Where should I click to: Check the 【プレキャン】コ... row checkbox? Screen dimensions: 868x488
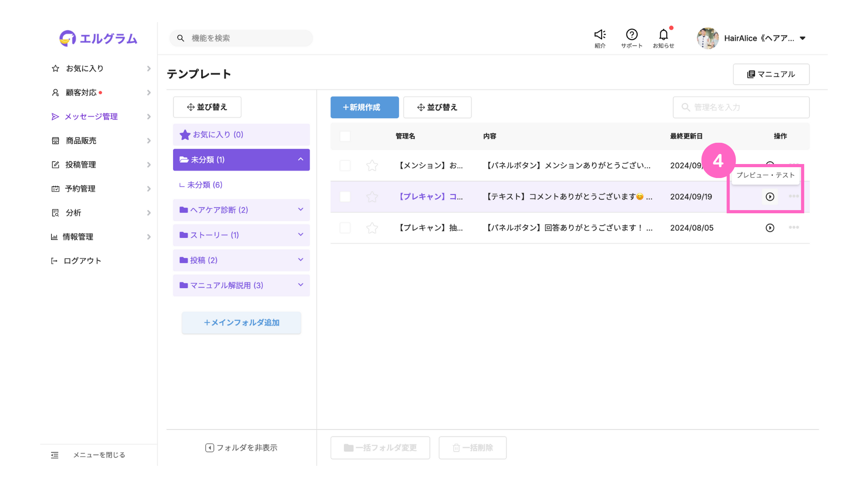pyautogui.click(x=345, y=197)
